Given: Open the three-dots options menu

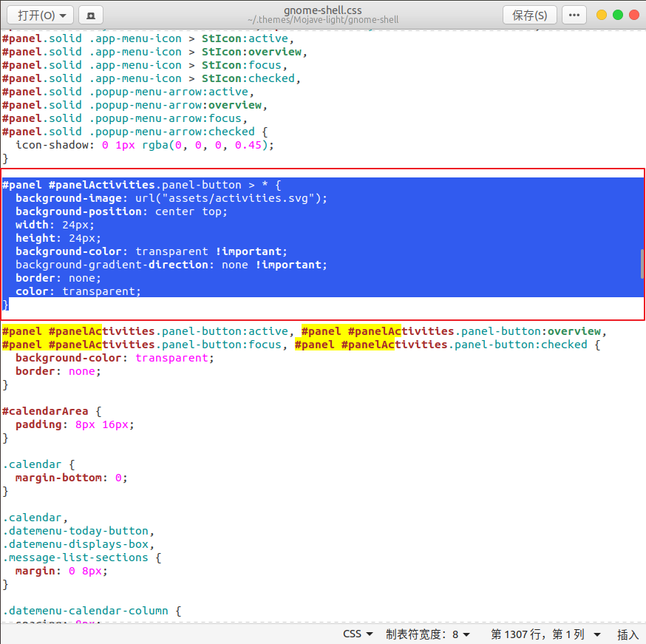Looking at the screenshot, I should pos(575,15).
